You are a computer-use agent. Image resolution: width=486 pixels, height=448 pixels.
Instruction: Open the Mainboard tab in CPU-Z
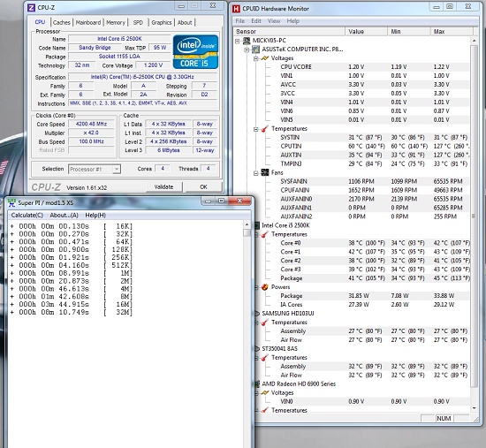click(88, 22)
